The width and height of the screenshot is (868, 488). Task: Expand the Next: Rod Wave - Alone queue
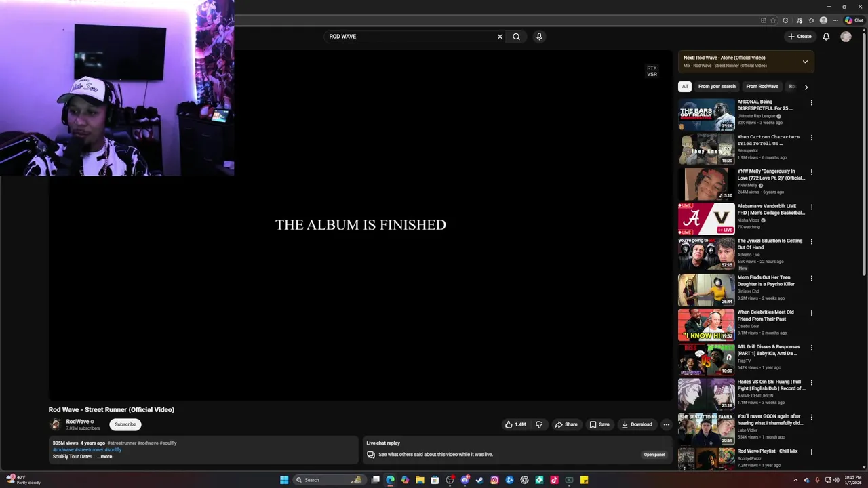coord(805,62)
